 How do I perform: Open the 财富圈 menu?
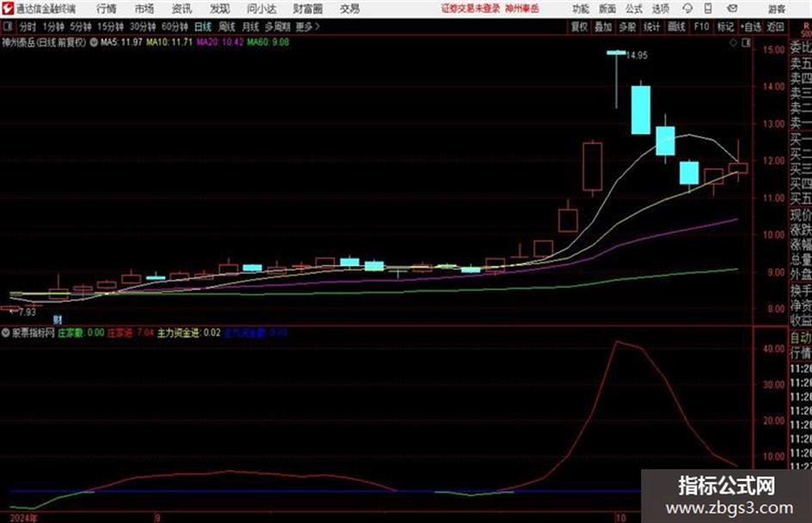click(x=308, y=9)
